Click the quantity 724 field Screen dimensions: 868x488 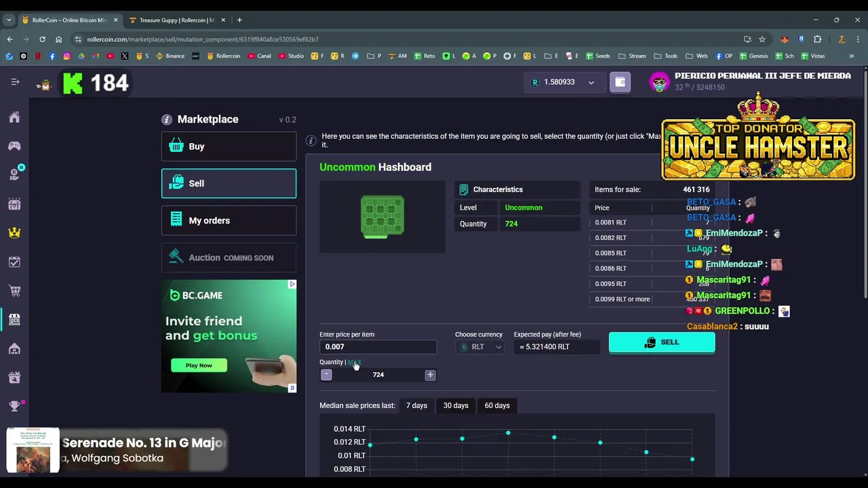point(378,375)
